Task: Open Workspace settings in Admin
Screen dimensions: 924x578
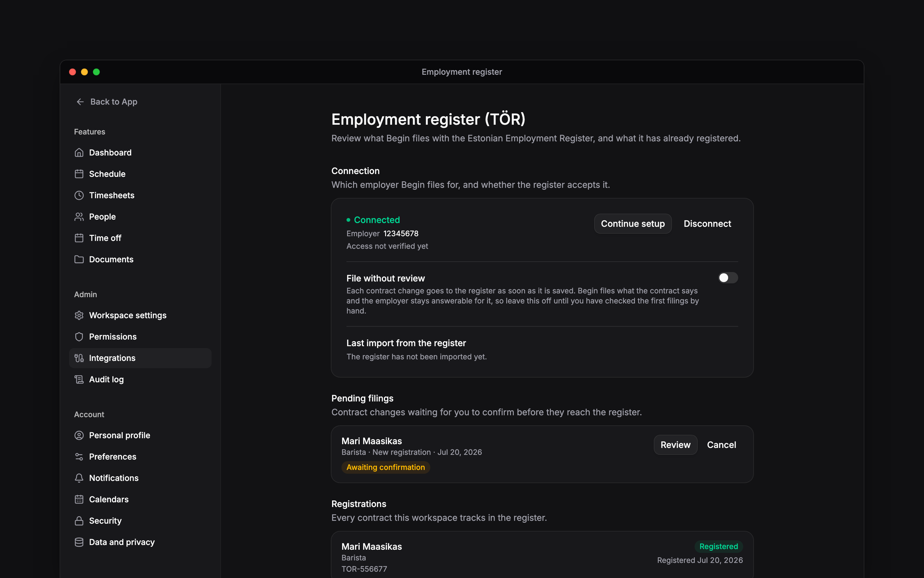Action: (x=140, y=315)
